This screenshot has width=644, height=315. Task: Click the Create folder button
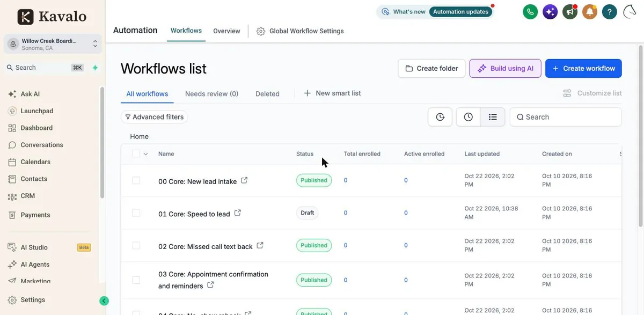431,68
